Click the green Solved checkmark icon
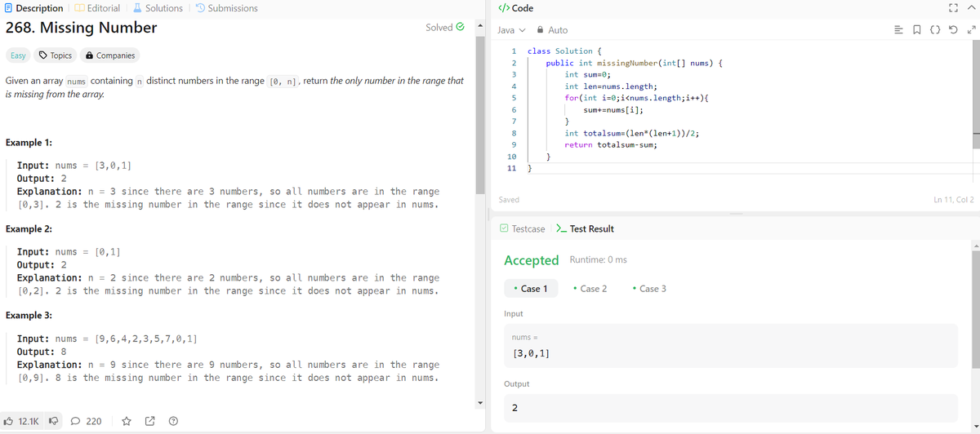 (461, 28)
